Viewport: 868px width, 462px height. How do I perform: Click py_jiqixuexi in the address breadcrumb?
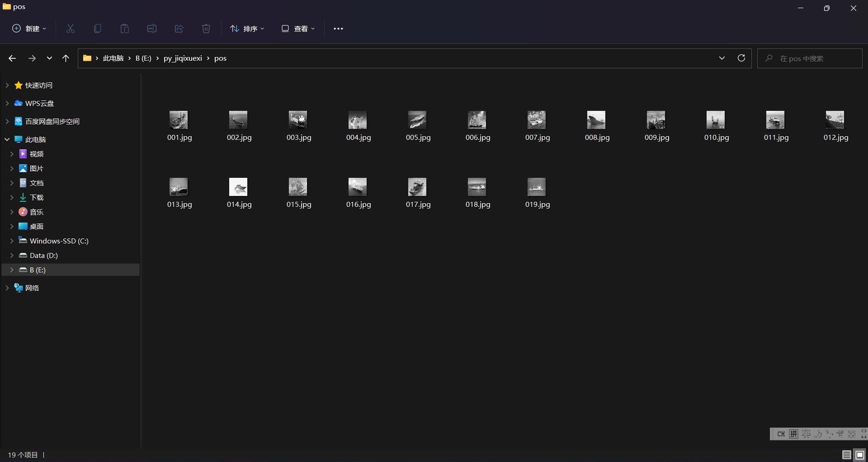pyautogui.click(x=183, y=58)
